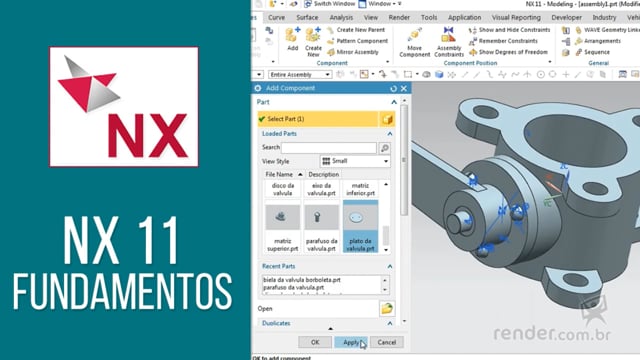Viewport: 640px width, 360px height.
Task: Sort by File Name column header
Action: point(284,174)
